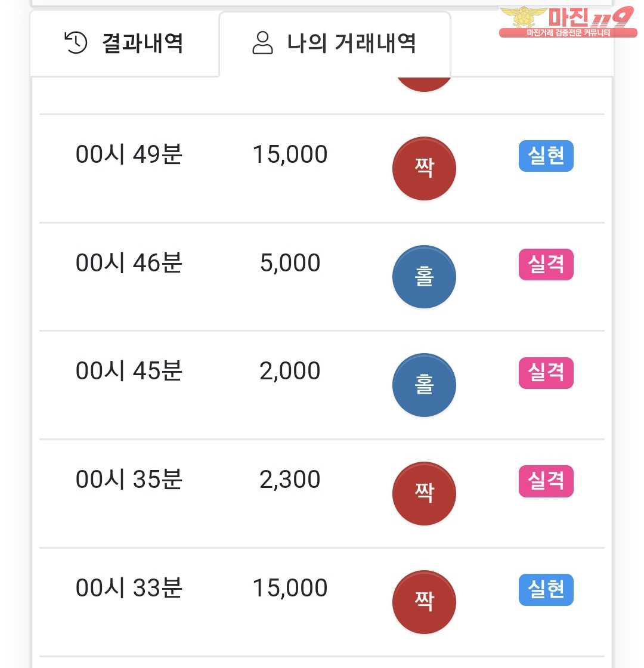644x668 pixels.
Task: Click the red 짝 circle at 00시 33분
Action: pos(424,602)
